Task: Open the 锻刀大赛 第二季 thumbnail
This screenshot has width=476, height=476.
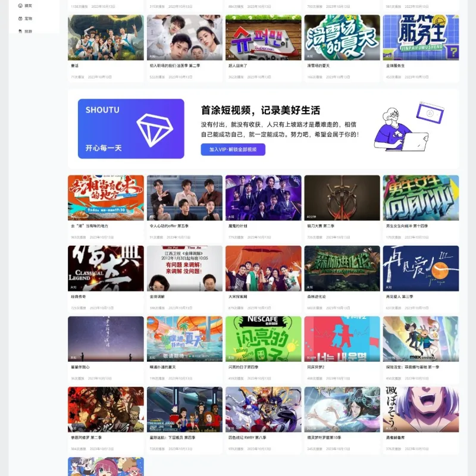Action: [x=342, y=198]
